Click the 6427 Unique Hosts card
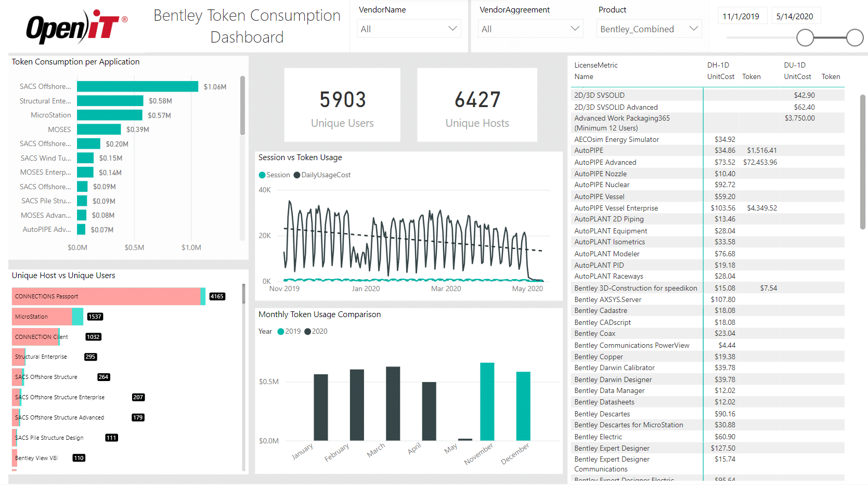Viewport: 868px width, 485px height. coord(477,105)
